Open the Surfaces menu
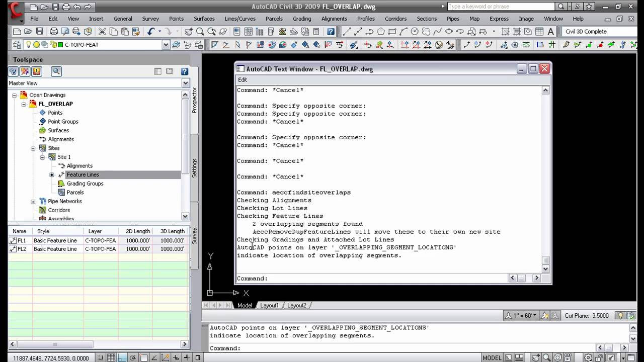 pos(204,19)
